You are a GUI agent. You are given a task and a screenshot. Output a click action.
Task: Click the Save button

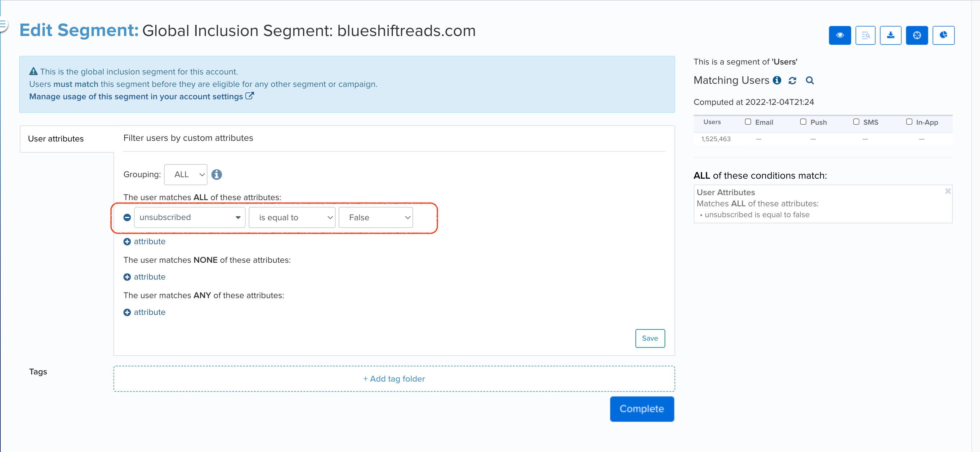tap(650, 338)
